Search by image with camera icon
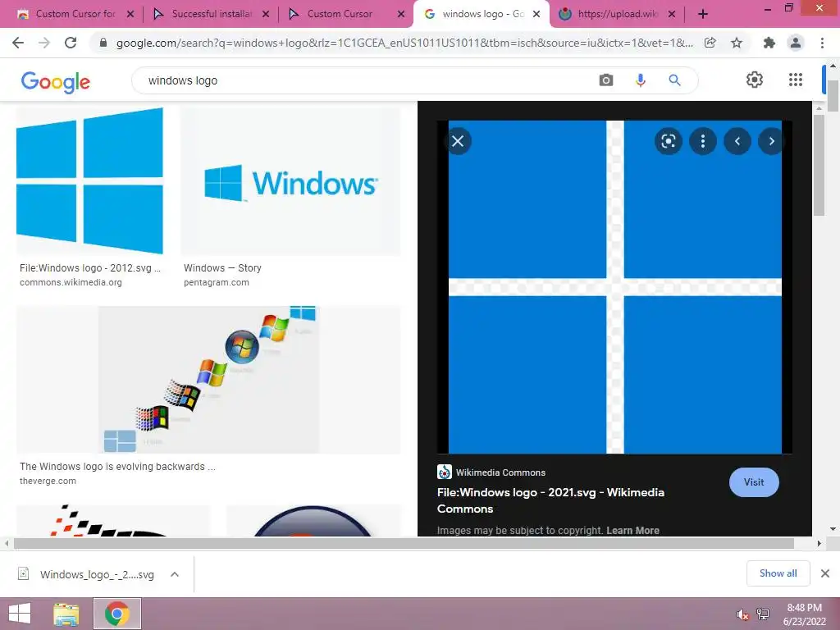840x630 pixels. point(606,80)
